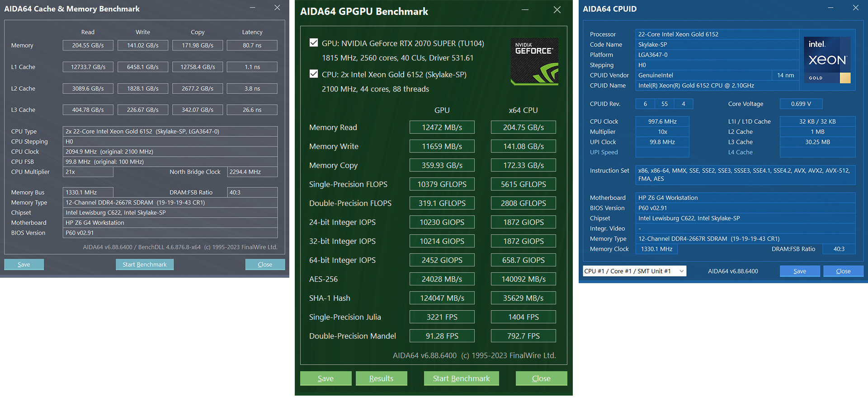Click GPU SHA-1 Hash 124047 MB/s
The height and width of the screenshot is (401, 868).
[442, 298]
